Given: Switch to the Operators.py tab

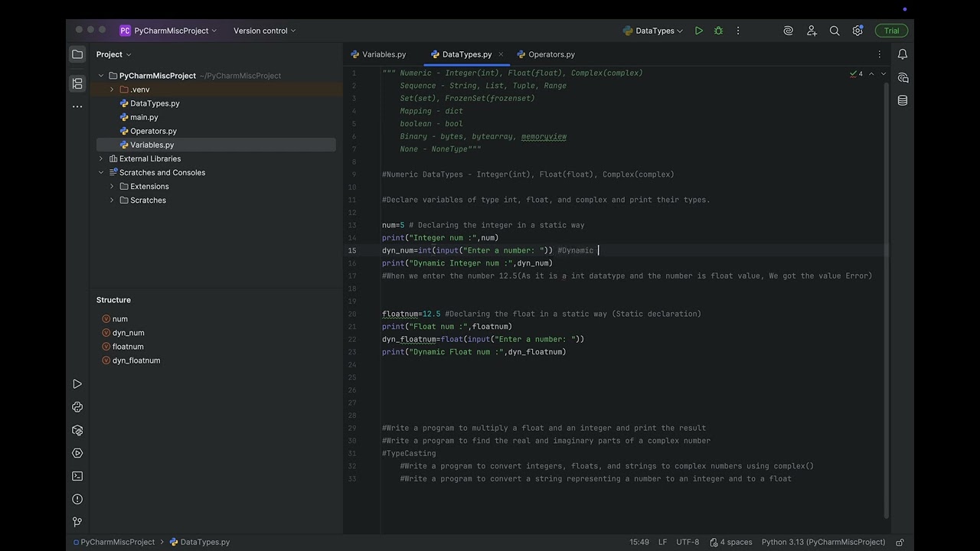Looking at the screenshot, I should [546, 54].
